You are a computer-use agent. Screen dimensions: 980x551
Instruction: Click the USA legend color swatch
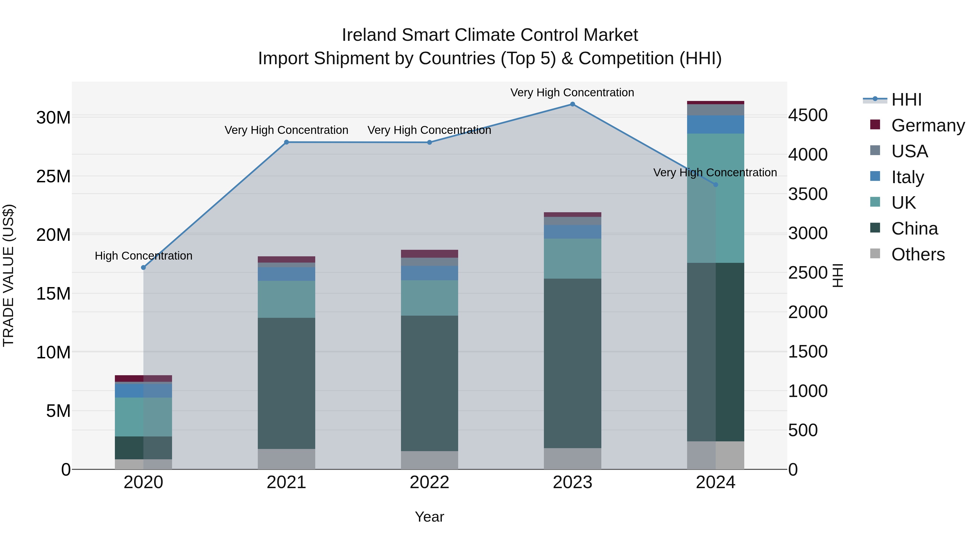875,150
